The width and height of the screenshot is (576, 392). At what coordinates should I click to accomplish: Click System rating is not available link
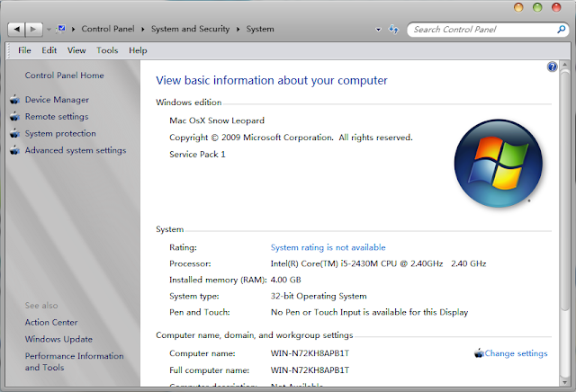point(328,247)
